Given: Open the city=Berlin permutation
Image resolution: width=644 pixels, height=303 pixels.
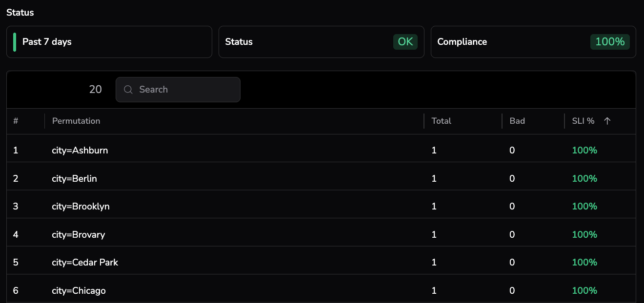Looking at the screenshot, I should pyautogui.click(x=75, y=179).
